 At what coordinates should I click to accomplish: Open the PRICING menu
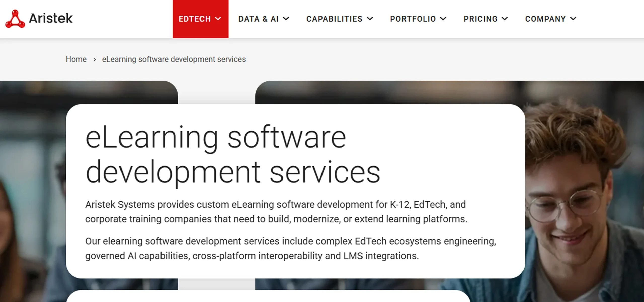(x=486, y=19)
